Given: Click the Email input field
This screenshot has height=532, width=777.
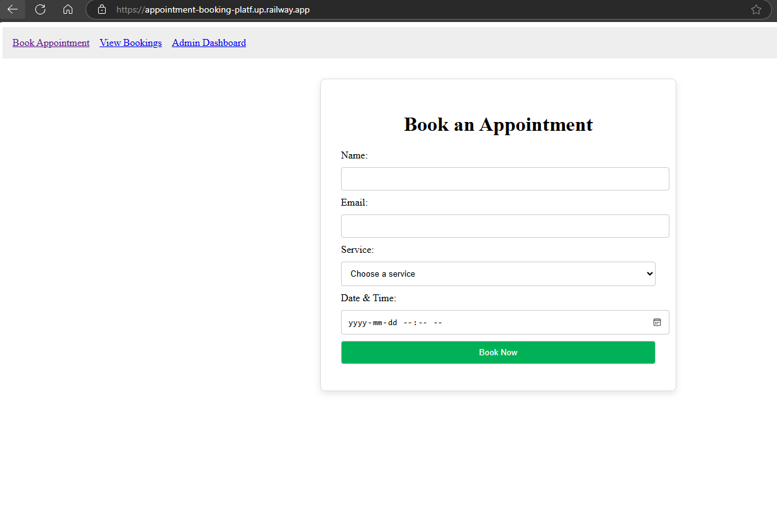Looking at the screenshot, I should (505, 226).
